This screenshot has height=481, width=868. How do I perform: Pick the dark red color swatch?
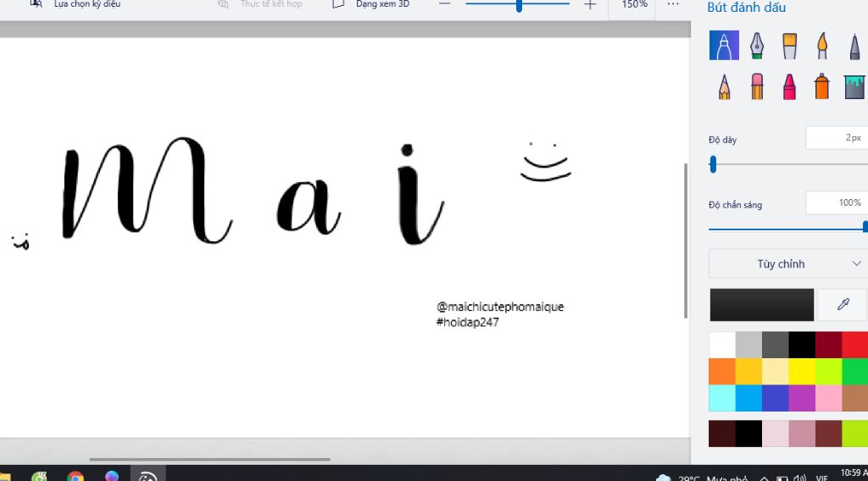tap(828, 345)
